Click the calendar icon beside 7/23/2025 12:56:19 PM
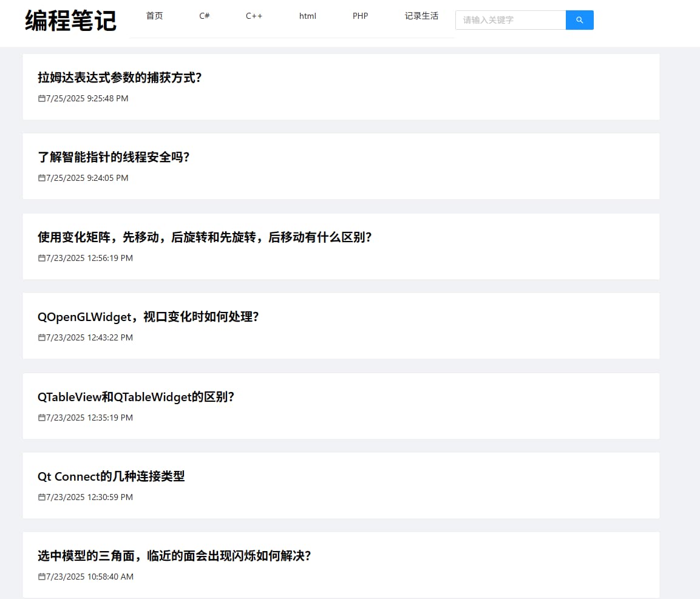Image resolution: width=700 pixels, height=599 pixels. (x=41, y=257)
